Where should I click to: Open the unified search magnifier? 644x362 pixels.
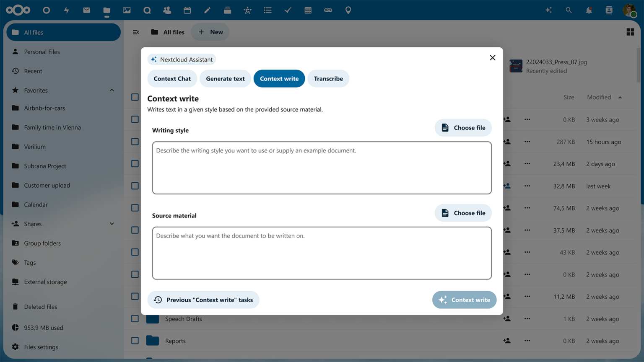(569, 10)
